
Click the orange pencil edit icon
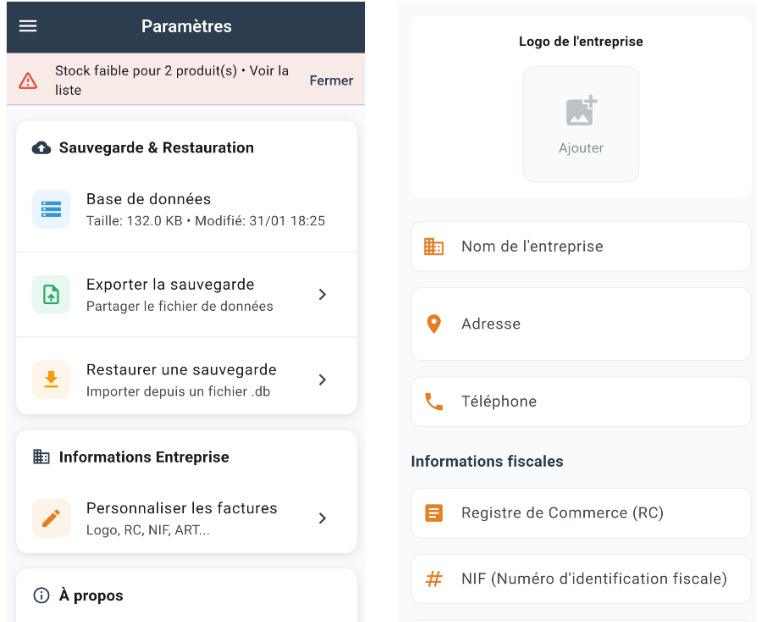pos(51,518)
